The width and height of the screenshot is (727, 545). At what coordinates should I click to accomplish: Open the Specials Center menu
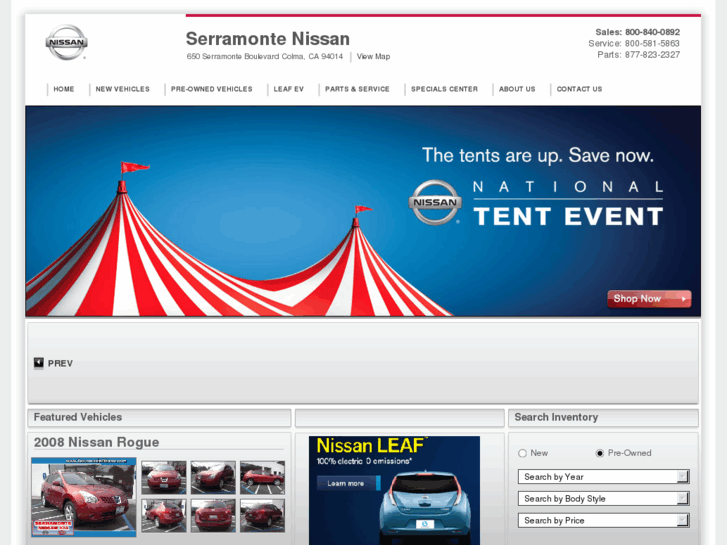click(x=444, y=89)
